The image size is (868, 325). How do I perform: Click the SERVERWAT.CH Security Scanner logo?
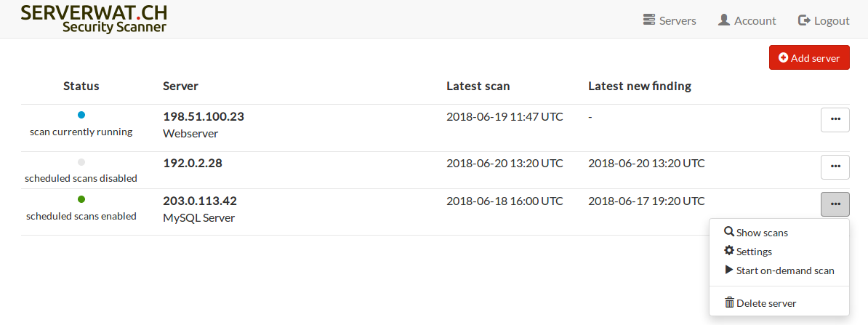(x=94, y=19)
